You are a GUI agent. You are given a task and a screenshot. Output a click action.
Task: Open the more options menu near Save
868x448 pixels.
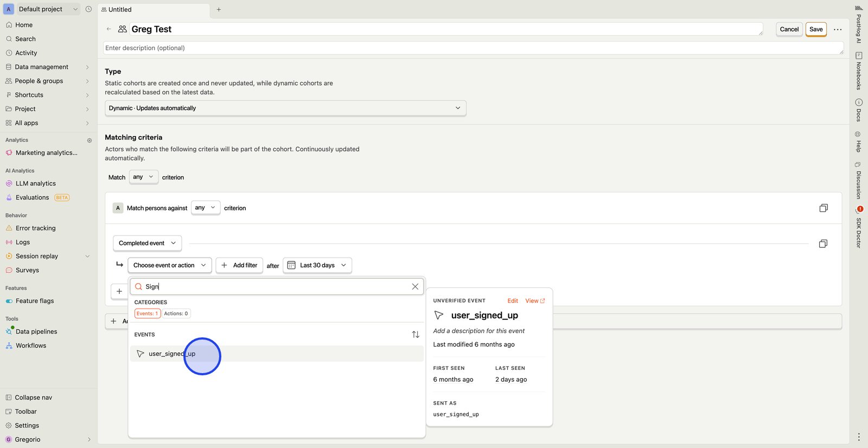tap(838, 29)
